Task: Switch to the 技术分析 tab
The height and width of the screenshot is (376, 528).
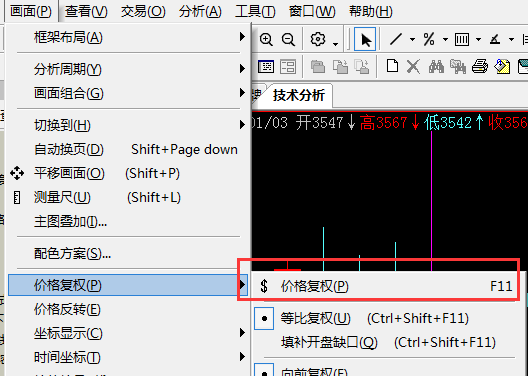Action: point(299,95)
